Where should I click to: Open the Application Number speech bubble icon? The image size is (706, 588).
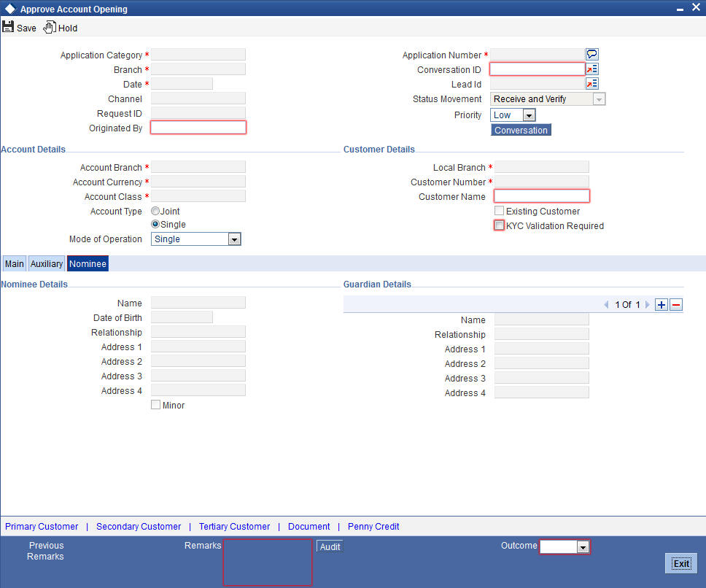pos(591,55)
